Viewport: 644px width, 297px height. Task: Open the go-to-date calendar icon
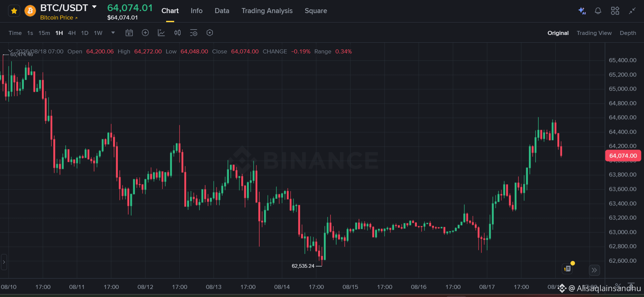(129, 33)
